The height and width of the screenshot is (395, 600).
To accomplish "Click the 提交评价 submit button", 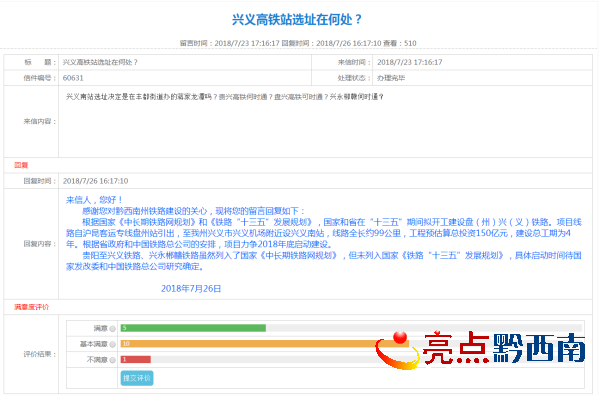I will pos(137,378).
